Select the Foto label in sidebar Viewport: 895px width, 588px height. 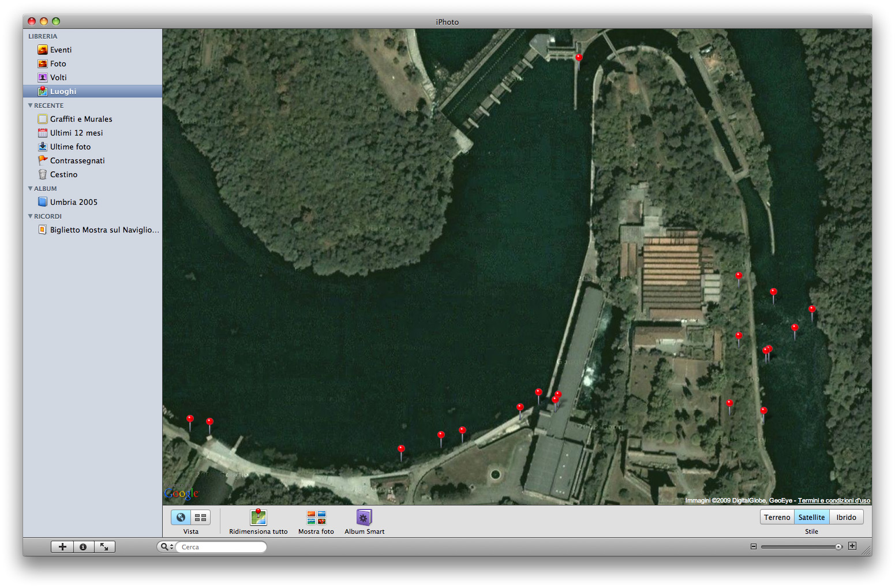[x=58, y=63]
